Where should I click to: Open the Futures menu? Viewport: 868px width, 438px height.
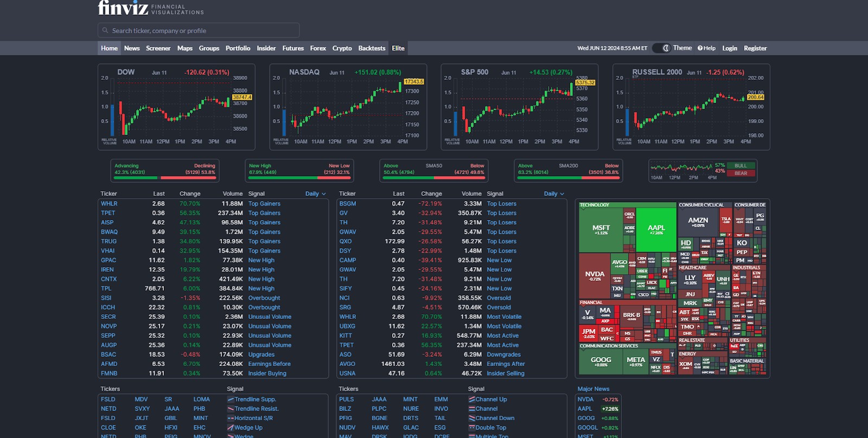pyautogui.click(x=293, y=48)
